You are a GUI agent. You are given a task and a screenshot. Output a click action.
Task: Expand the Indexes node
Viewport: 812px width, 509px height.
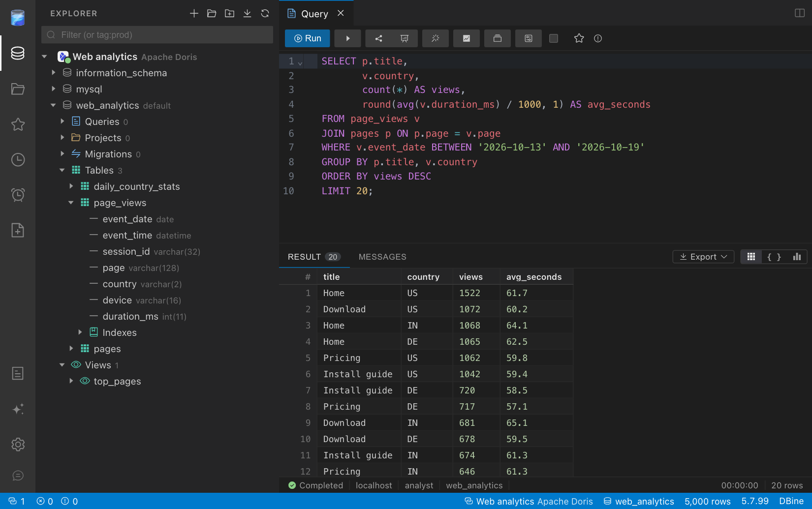coord(80,332)
